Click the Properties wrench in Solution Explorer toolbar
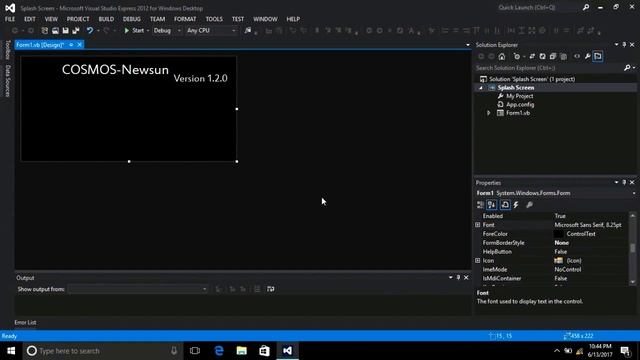 coord(587,56)
